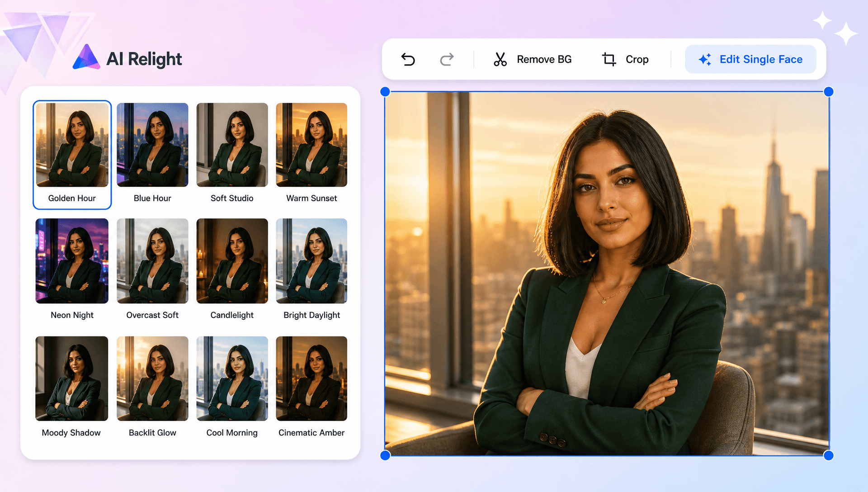Click the Moody Shadow label text
The height and width of the screenshot is (492, 868).
(71, 433)
